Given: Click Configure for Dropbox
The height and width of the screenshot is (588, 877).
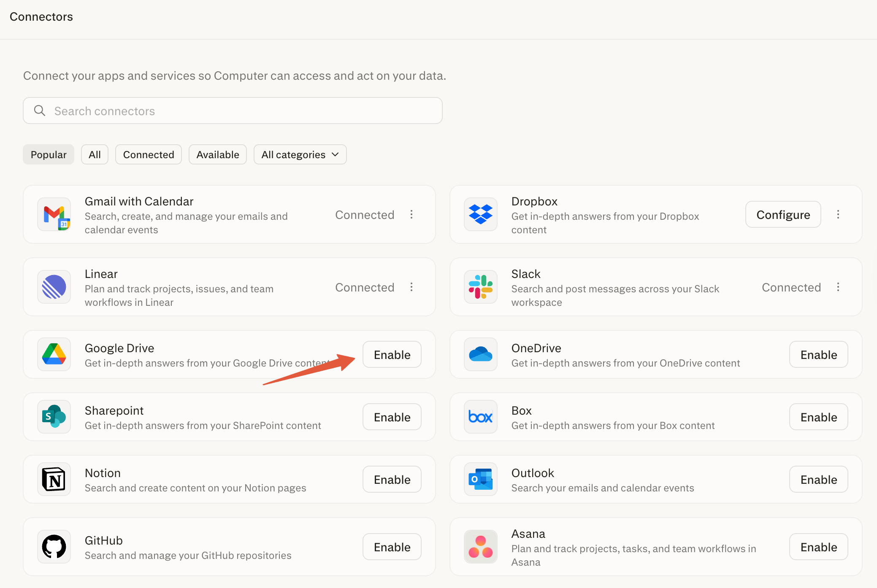Looking at the screenshot, I should [783, 214].
